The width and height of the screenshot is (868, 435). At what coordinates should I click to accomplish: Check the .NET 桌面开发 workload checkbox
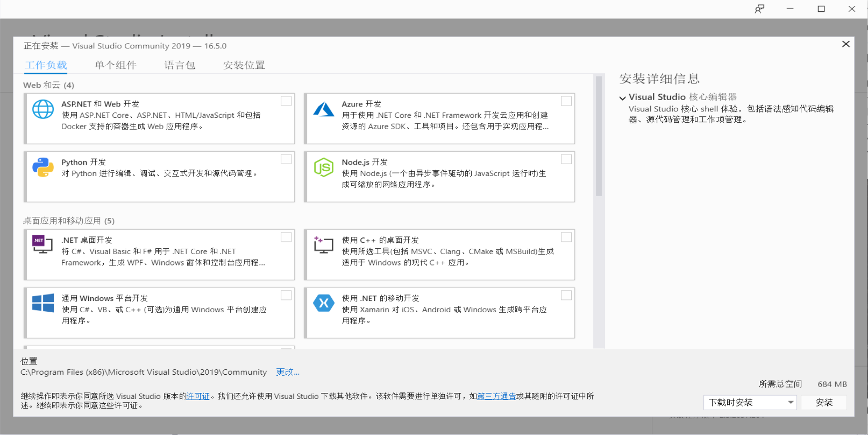coord(286,237)
